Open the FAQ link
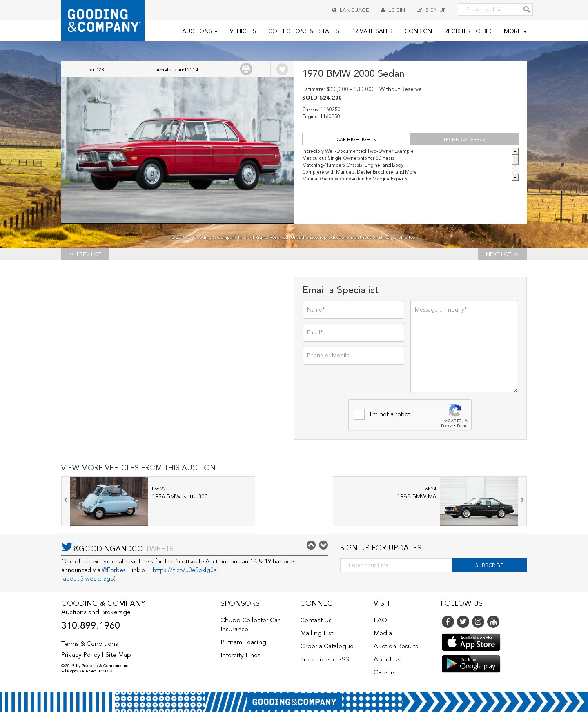Image resolution: width=588 pixels, height=712 pixels. [x=381, y=620]
